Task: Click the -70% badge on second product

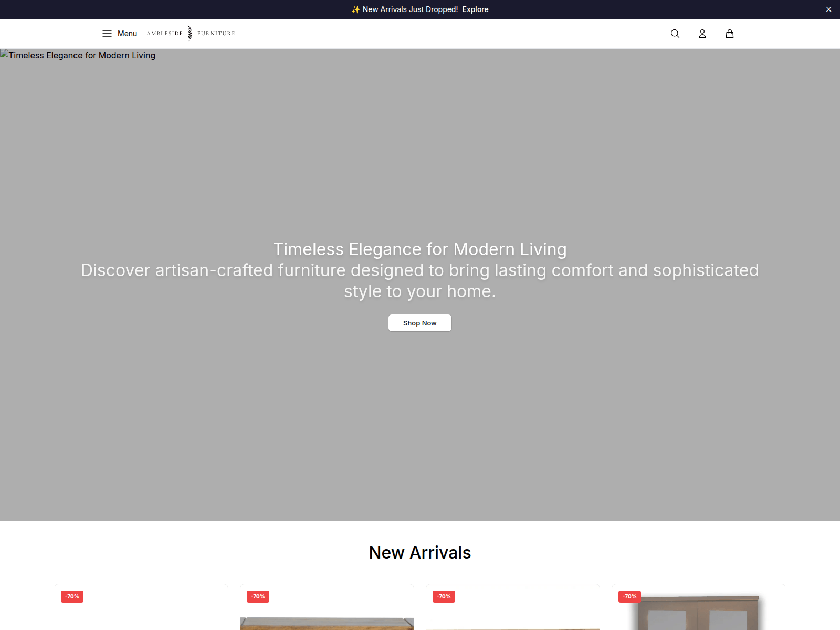Action: 258,596
